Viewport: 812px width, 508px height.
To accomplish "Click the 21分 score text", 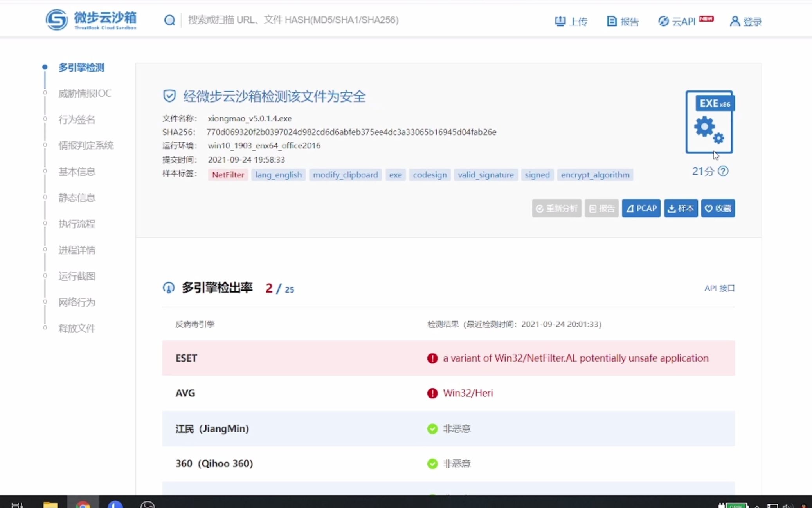I will 703,171.
